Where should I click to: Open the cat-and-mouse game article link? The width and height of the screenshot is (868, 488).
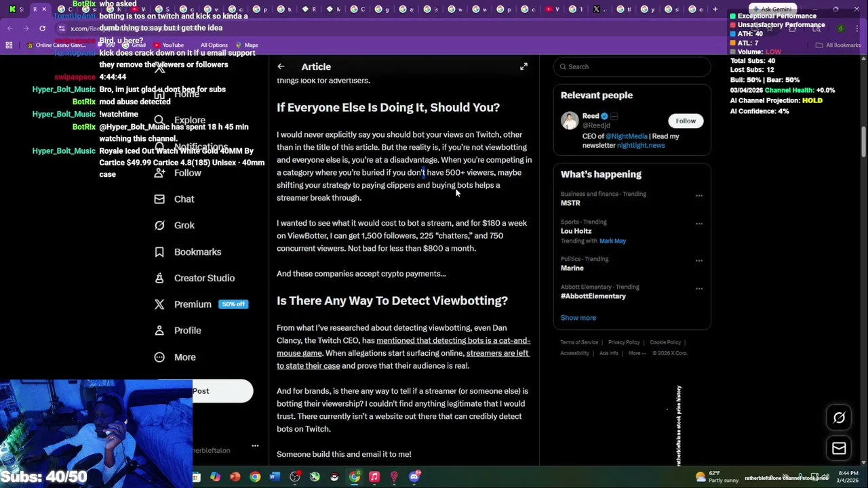403,346
